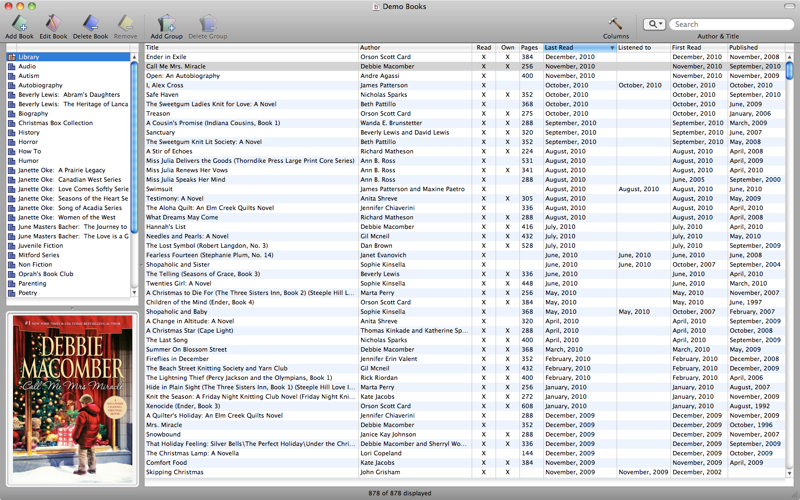Click the Remove toolbar icon
This screenshot has width=800, height=500.
tap(125, 23)
